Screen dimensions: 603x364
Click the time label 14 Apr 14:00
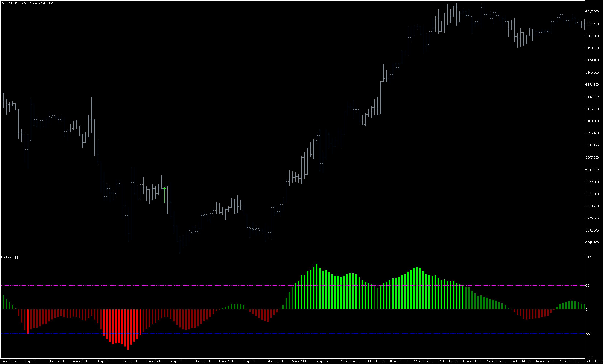coord(520,361)
